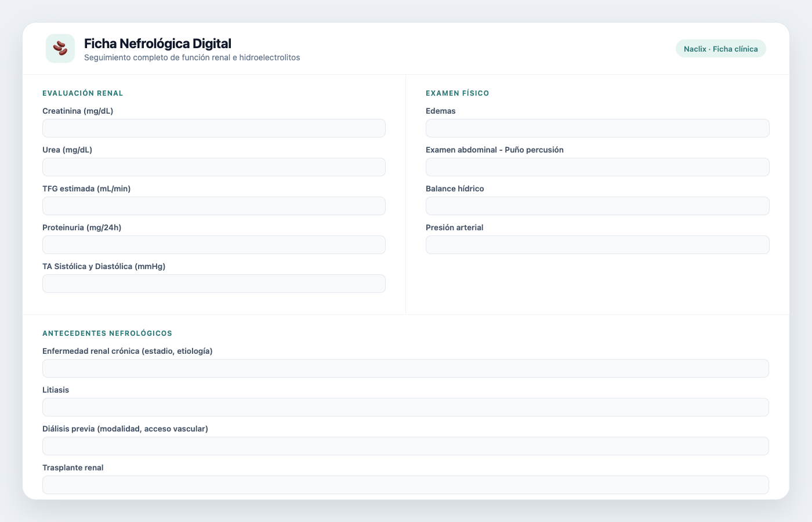
Task: Click the Ficha Nefrológica Digital title
Action: [x=158, y=43]
